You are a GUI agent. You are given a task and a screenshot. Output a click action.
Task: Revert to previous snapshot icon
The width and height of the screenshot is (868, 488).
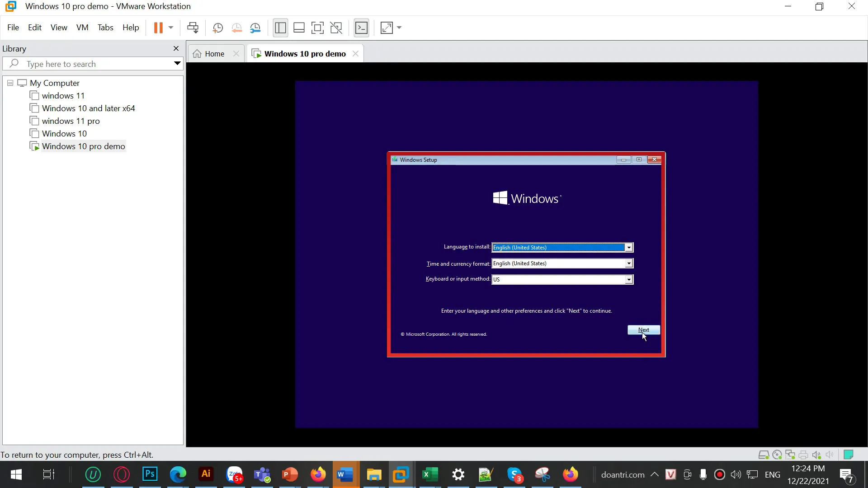[x=236, y=28]
